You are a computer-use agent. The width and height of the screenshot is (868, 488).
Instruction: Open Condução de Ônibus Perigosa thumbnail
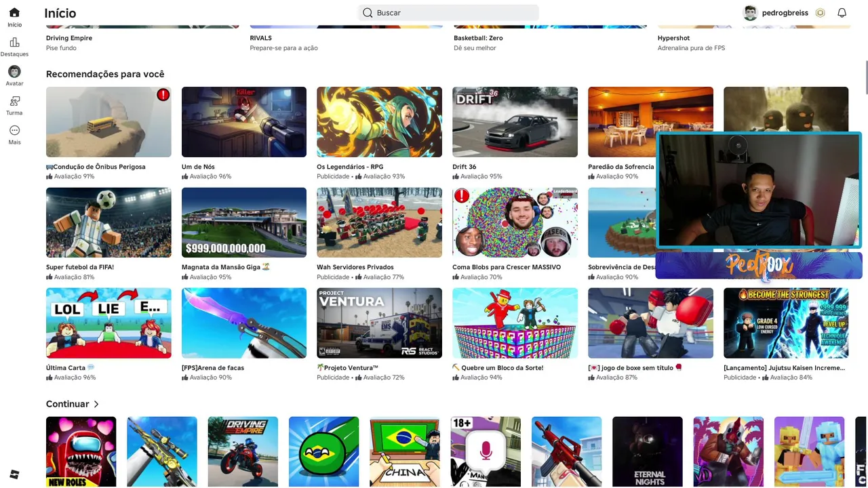pyautogui.click(x=108, y=122)
